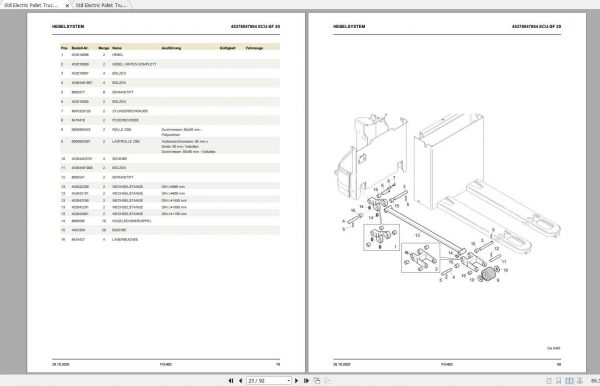Click the Pos column header
The image size is (600, 386).
[64, 48]
